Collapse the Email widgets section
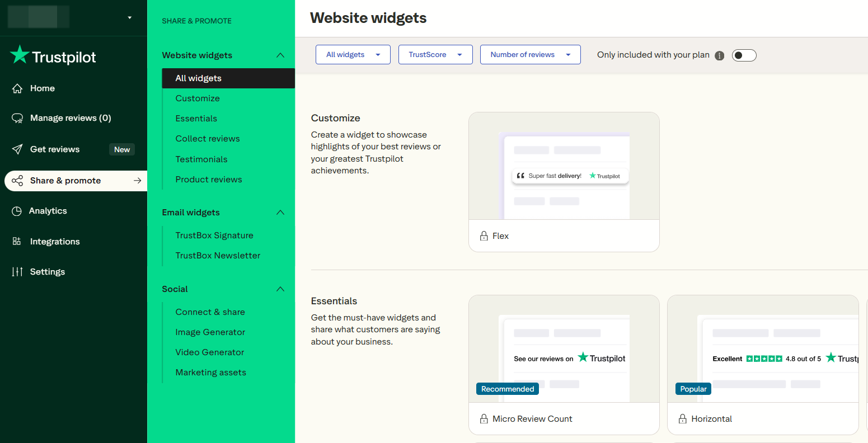This screenshot has height=443, width=868. click(280, 213)
